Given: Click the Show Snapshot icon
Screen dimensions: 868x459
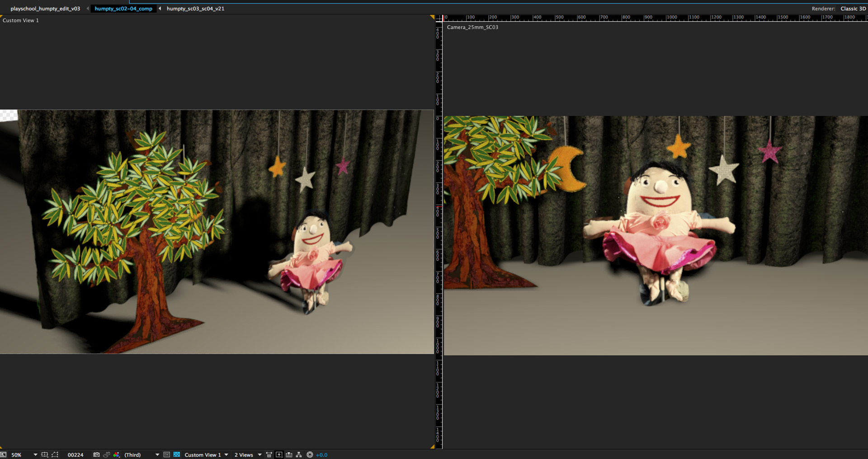Looking at the screenshot, I should [106, 454].
